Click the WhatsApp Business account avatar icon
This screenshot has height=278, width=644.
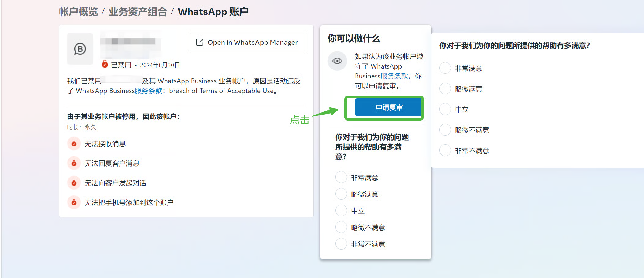point(80,49)
